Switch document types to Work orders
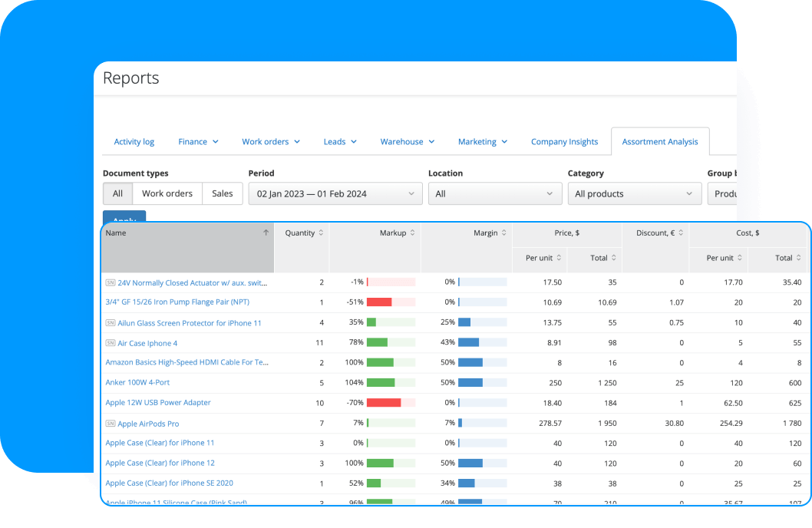This screenshot has width=812, height=528. 167,193
